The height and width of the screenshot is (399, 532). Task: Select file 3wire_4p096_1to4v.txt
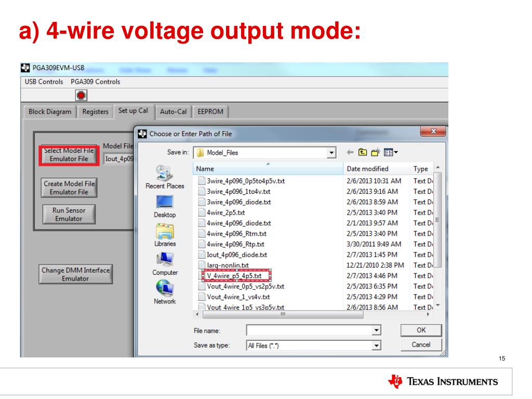238,191
